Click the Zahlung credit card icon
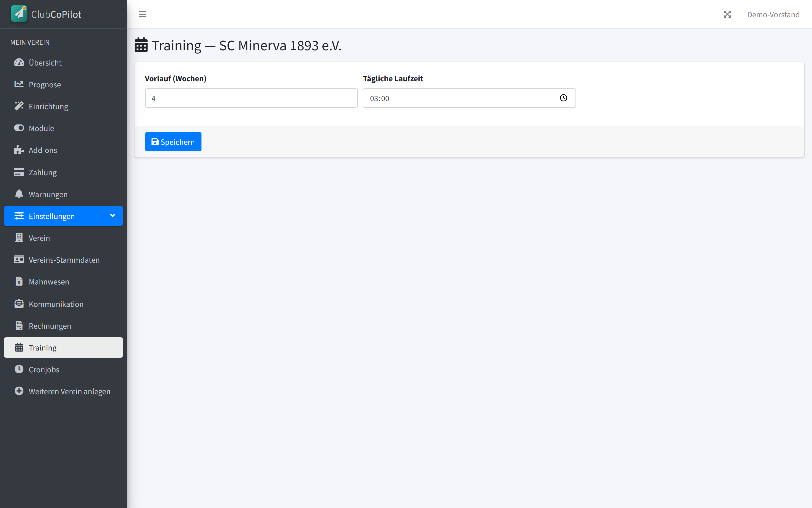This screenshot has height=508, width=812. point(19,172)
